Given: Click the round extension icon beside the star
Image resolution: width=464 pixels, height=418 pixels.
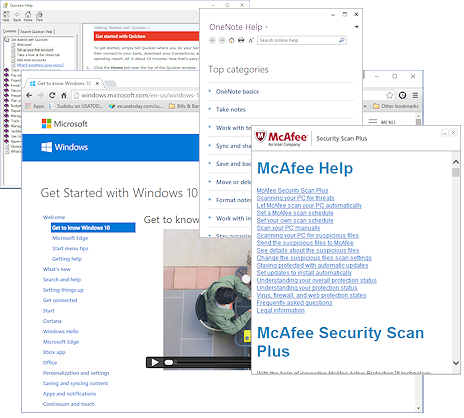Looking at the screenshot, I should coord(402,96).
